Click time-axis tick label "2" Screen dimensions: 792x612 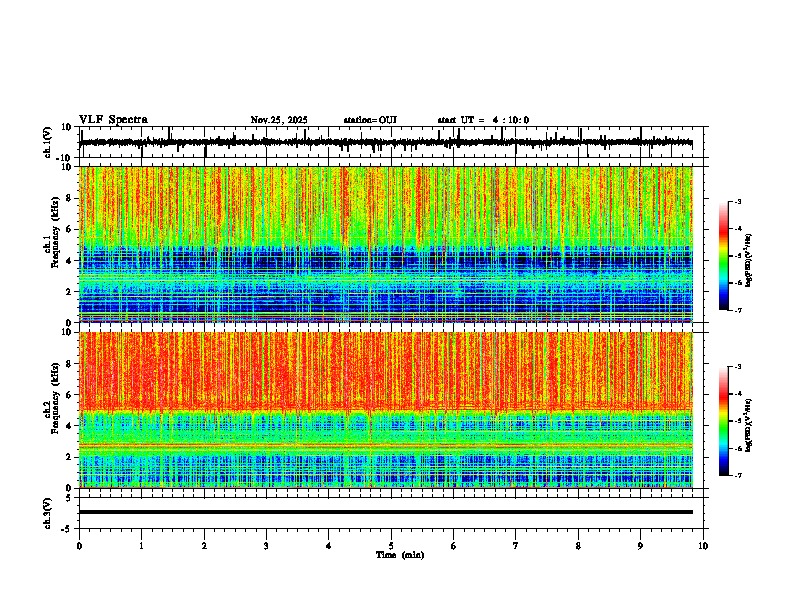[x=204, y=546]
